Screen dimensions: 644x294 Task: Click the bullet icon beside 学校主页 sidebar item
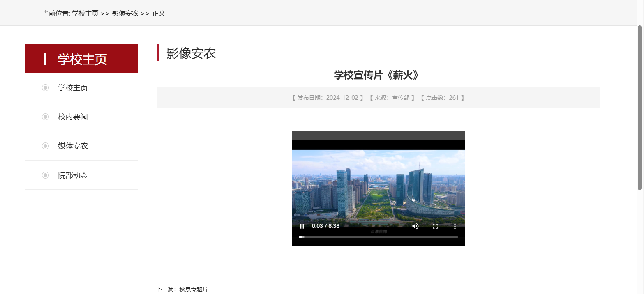pyautogui.click(x=45, y=87)
